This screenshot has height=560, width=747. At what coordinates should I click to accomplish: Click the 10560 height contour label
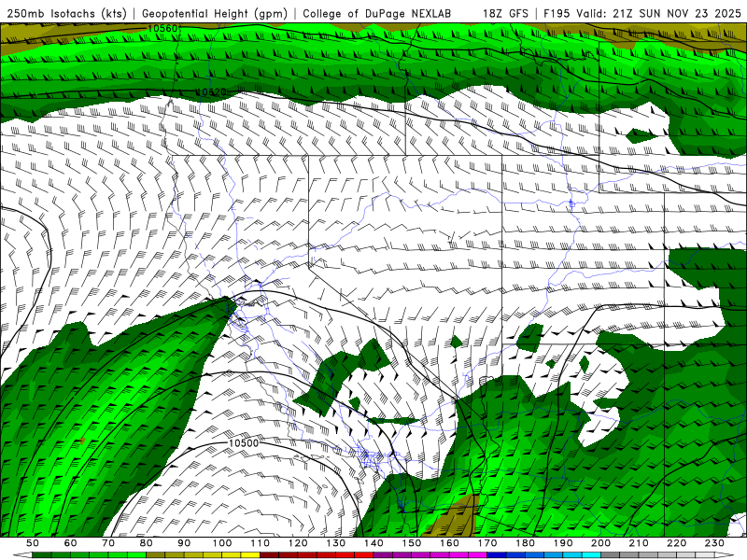point(162,29)
